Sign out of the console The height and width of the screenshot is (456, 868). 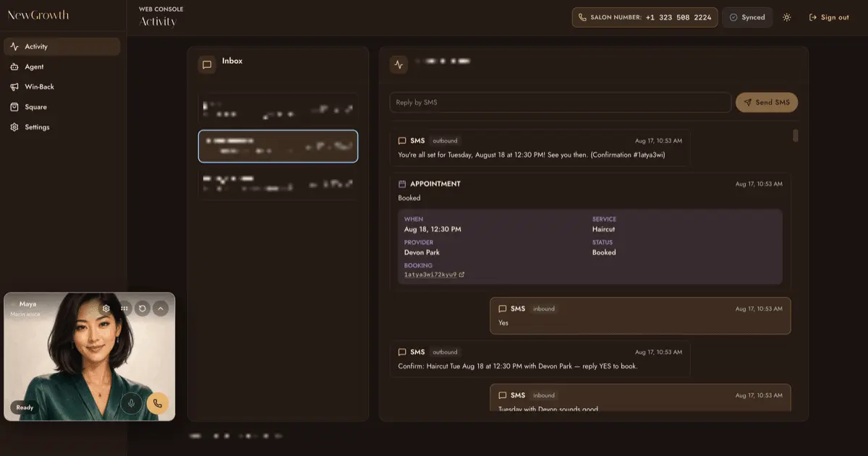pyautogui.click(x=829, y=17)
